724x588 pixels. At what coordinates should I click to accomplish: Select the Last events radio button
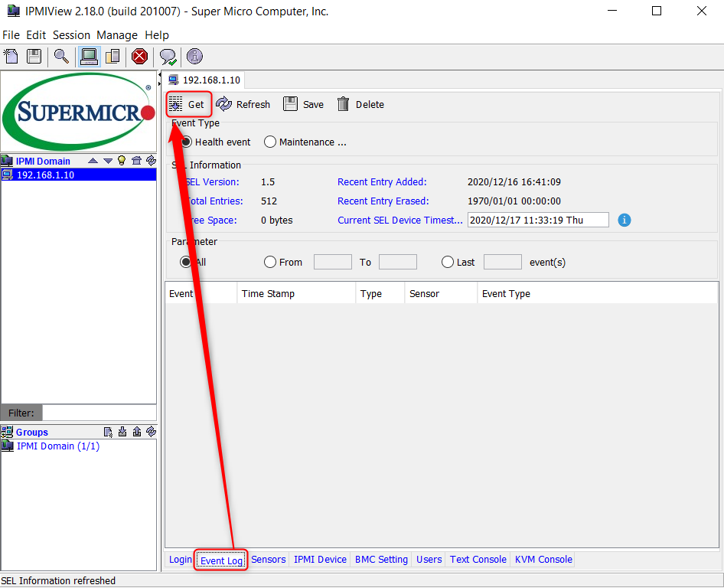click(448, 262)
